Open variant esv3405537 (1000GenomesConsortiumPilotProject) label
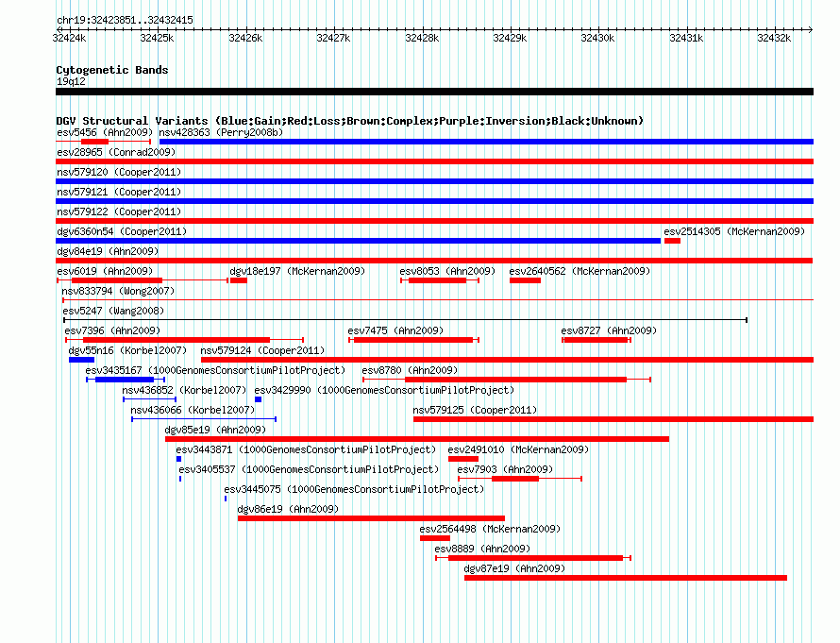This screenshot has width=840, height=643. [x=309, y=469]
